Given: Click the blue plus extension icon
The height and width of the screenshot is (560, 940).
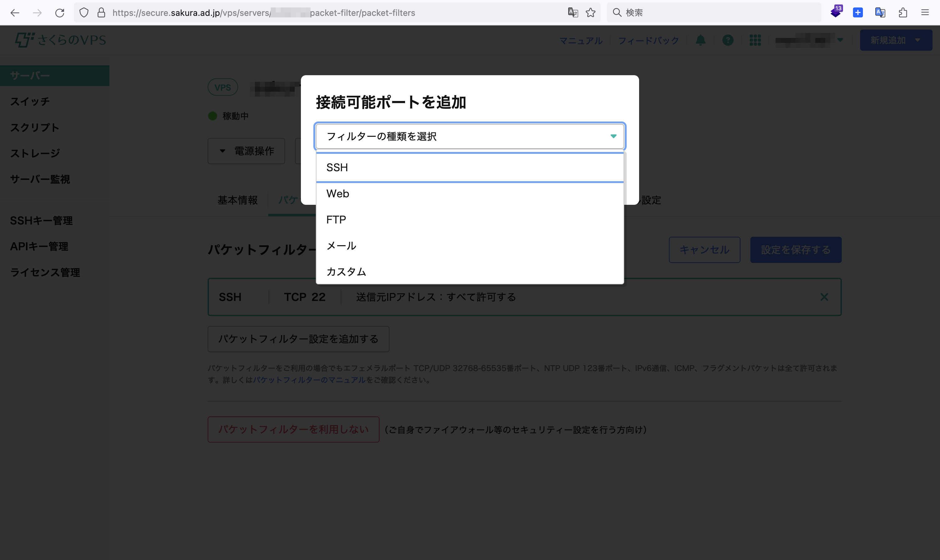Looking at the screenshot, I should [x=858, y=12].
